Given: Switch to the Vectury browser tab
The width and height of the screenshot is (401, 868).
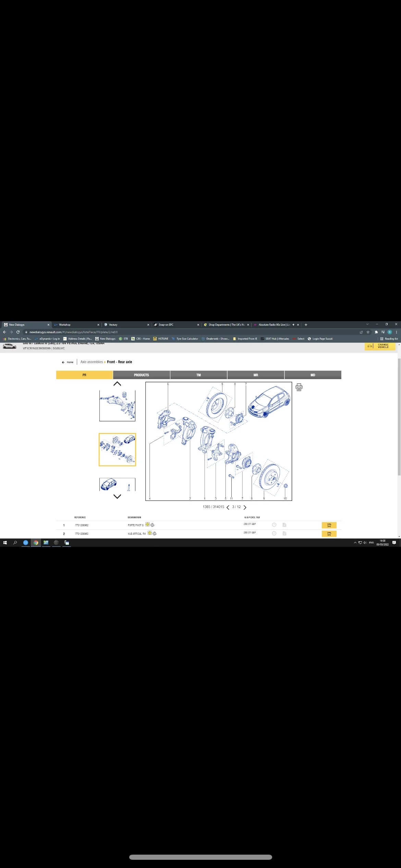Looking at the screenshot, I should pos(126,325).
